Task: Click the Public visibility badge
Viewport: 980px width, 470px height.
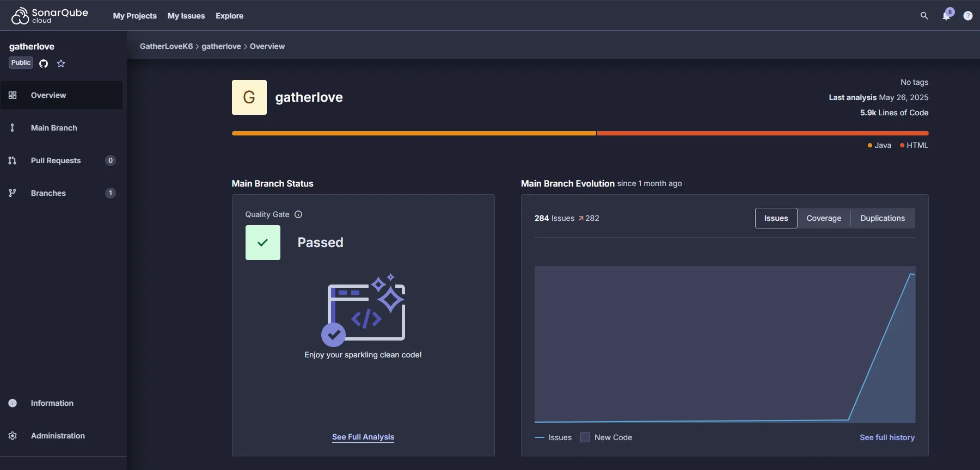Action: (x=21, y=63)
